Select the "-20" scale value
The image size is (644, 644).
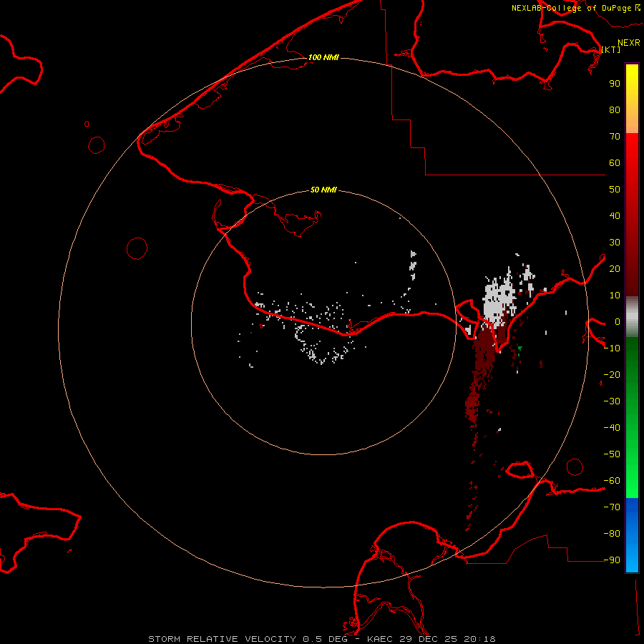tap(612, 374)
